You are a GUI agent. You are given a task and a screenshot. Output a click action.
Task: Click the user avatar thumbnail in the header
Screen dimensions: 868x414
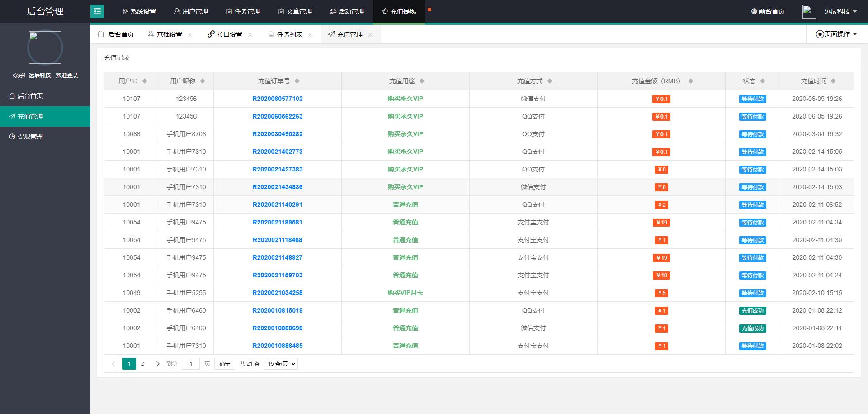tap(809, 11)
